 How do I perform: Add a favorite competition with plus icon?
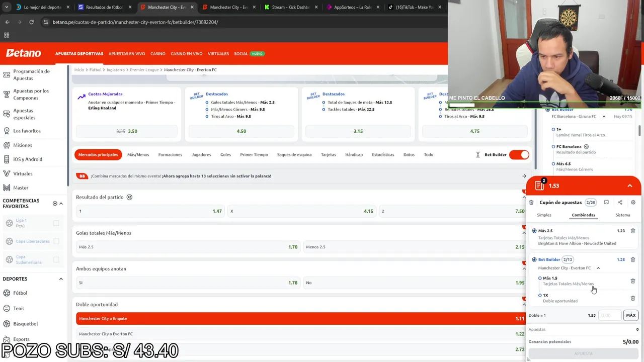point(55,203)
